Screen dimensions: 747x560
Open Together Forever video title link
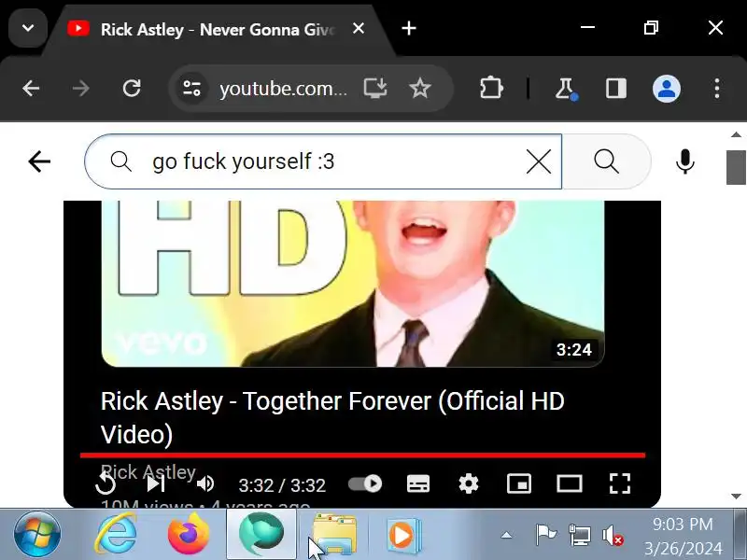332,417
